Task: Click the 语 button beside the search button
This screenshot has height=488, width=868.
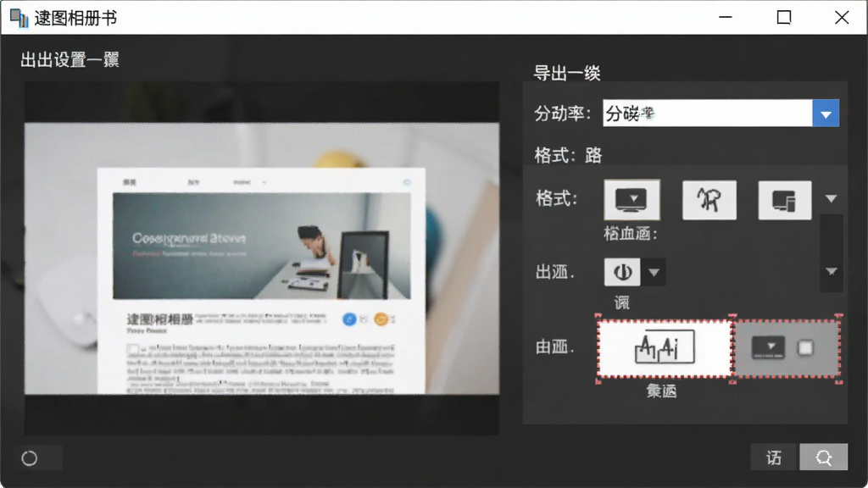Action: tap(774, 457)
